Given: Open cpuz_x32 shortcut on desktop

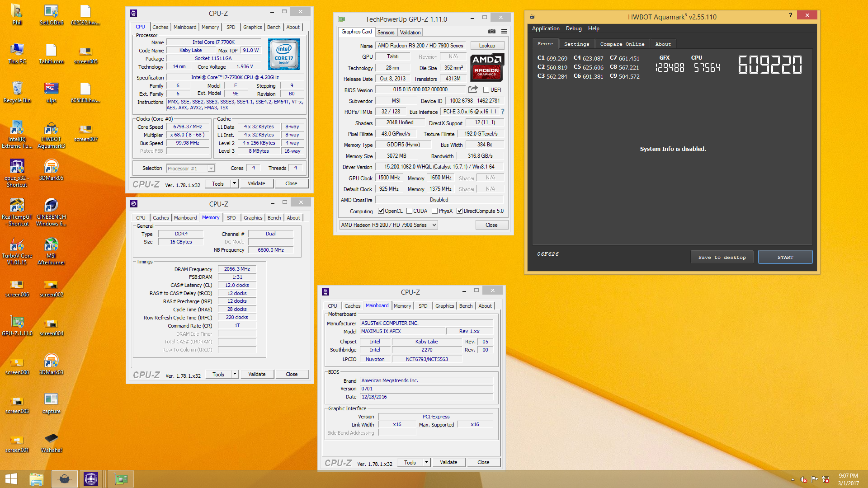Looking at the screenshot, I should pyautogui.click(x=17, y=173).
